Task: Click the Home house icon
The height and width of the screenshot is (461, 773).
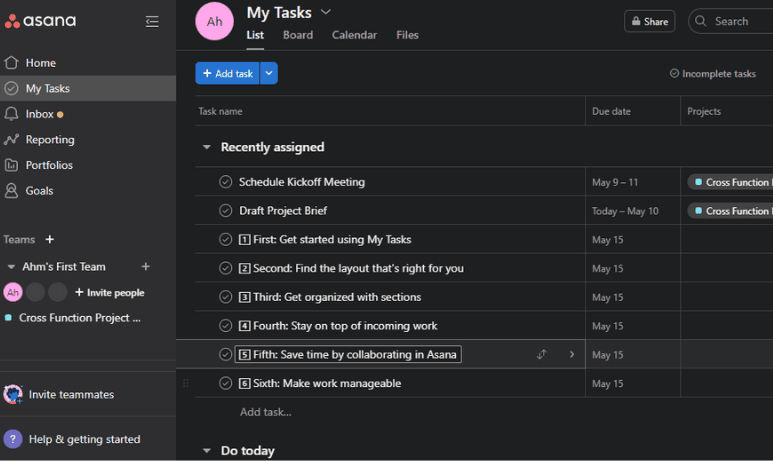Action: click(x=11, y=63)
